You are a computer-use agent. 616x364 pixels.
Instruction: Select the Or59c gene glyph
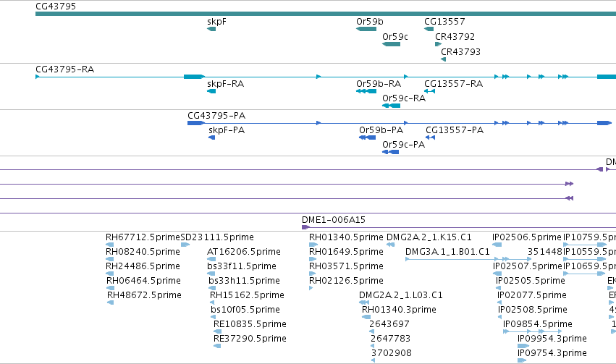tap(392, 44)
